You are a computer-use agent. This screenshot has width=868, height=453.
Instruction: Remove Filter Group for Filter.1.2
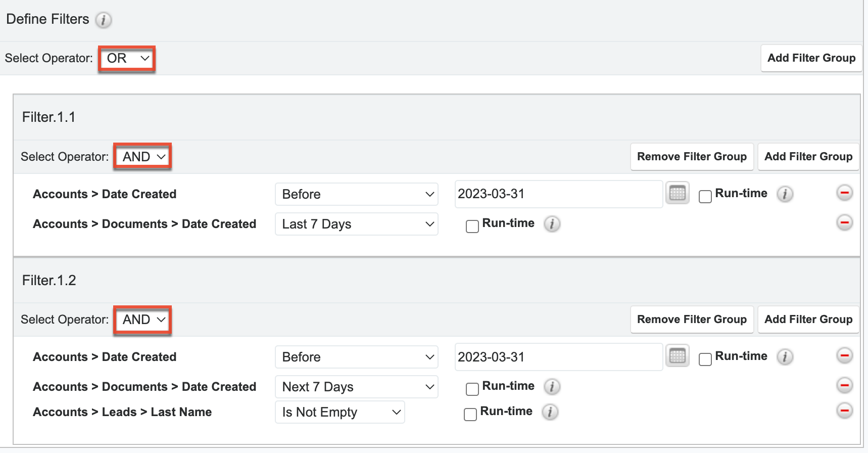(x=692, y=319)
